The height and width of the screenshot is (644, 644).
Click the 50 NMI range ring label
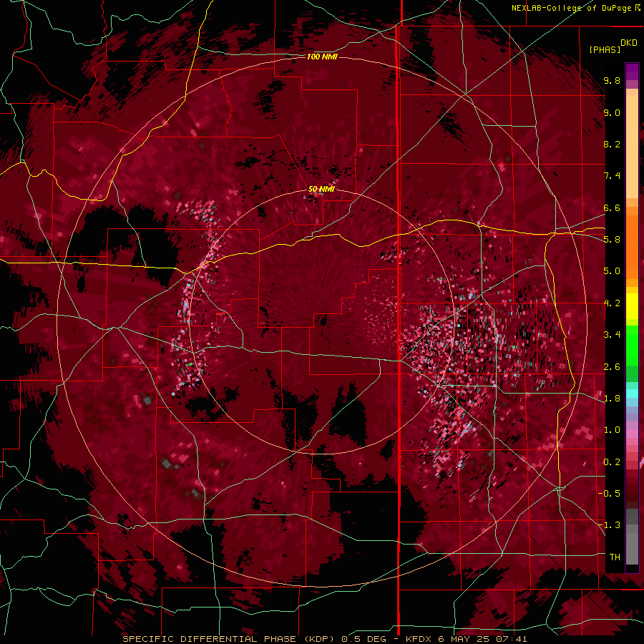pos(321,189)
